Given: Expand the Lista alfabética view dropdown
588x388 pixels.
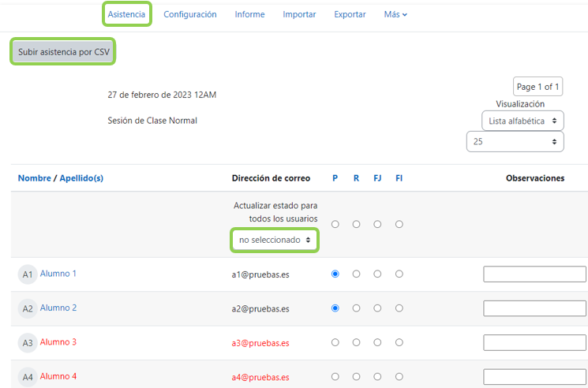Looking at the screenshot, I should pyautogui.click(x=522, y=121).
